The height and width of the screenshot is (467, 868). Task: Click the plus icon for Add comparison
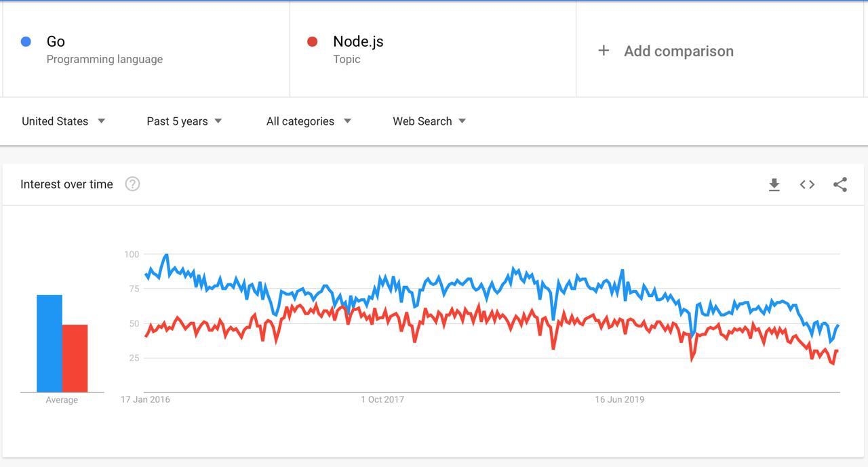(604, 51)
